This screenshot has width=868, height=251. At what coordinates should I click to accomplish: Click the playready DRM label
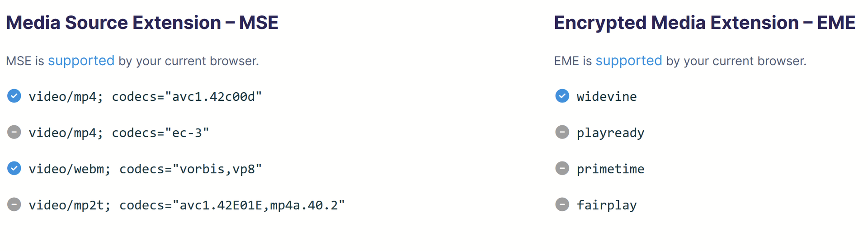[x=610, y=133]
